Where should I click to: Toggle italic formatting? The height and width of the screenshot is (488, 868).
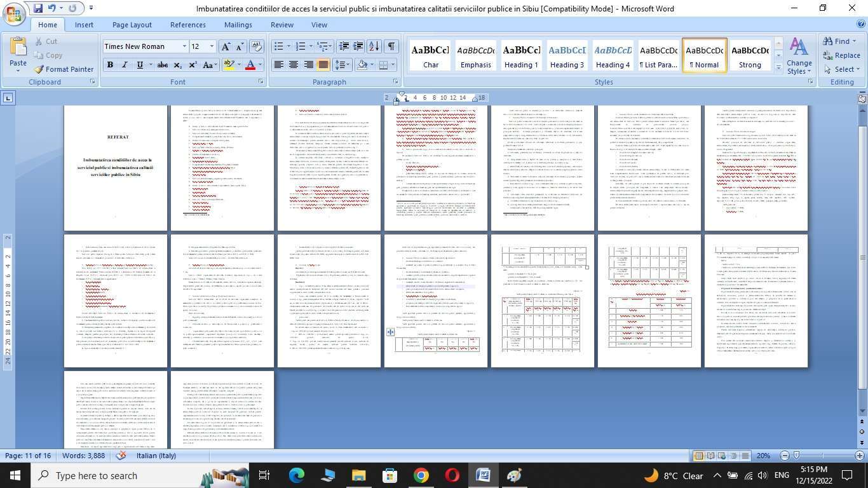tap(125, 65)
